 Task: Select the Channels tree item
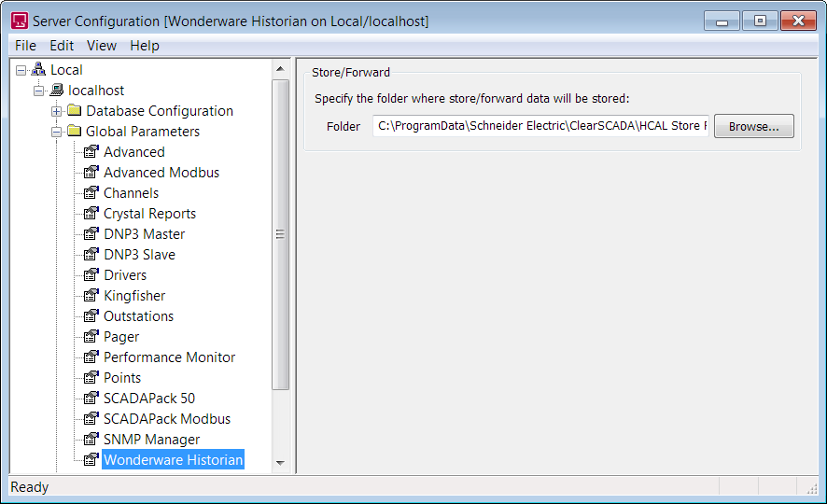click(x=131, y=193)
